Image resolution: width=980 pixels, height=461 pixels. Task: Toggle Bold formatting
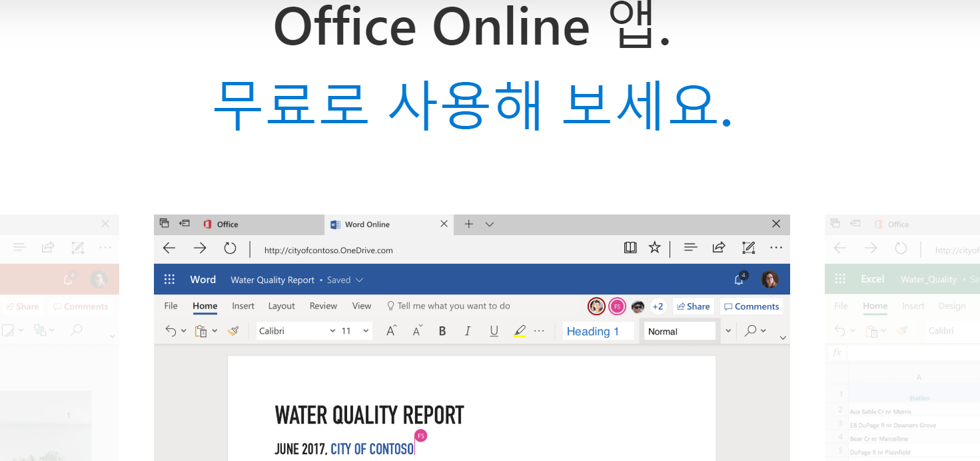tap(442, 331)
